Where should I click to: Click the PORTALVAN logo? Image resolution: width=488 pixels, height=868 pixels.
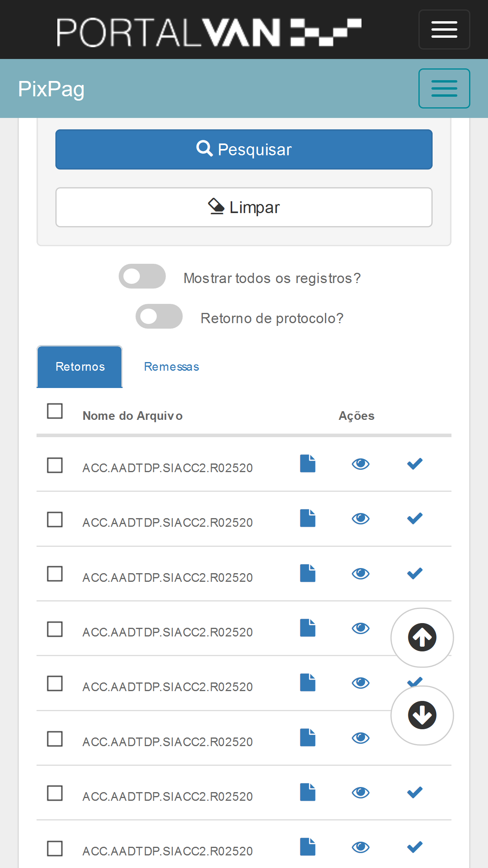[x=209, y=32]
